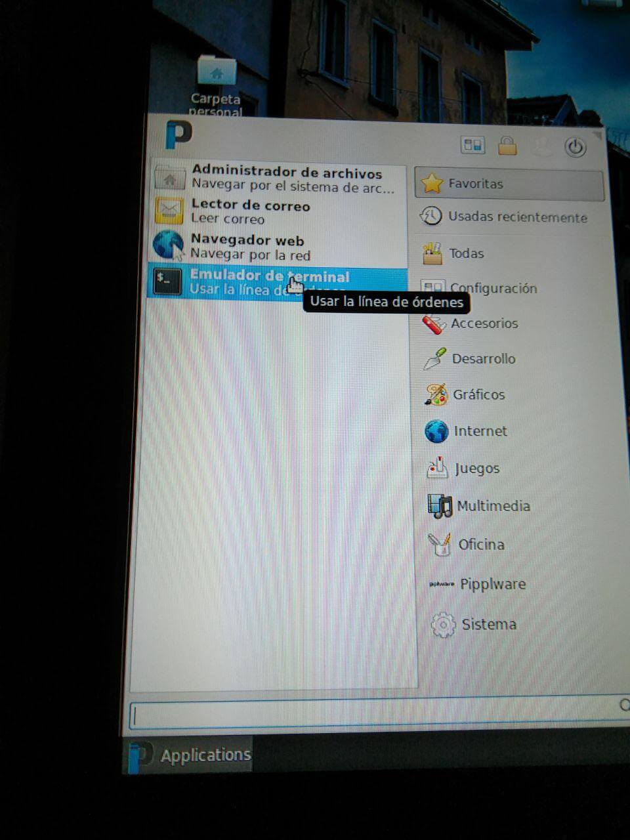630x840 pixels.
Task: Click the Lector de correo envelope icon
Action: pos(169,211)
